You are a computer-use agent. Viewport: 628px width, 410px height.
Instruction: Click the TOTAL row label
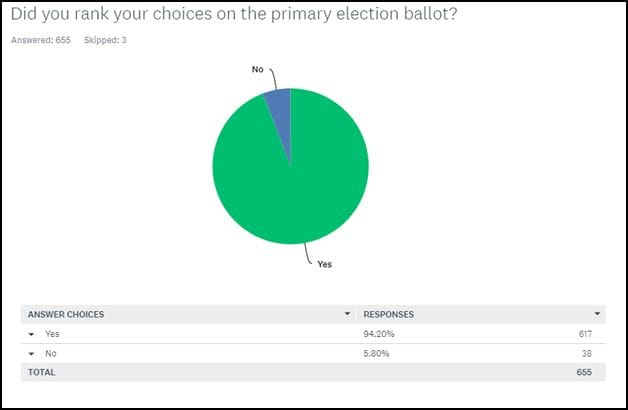click(42, 372)
